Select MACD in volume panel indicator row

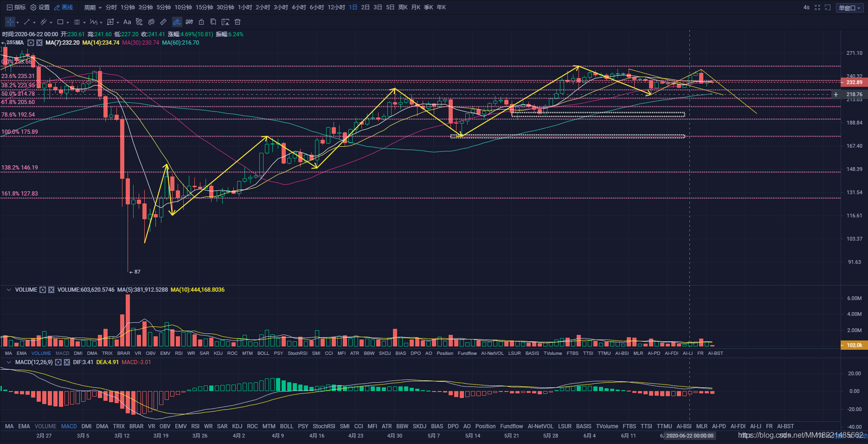click(62, 353)
